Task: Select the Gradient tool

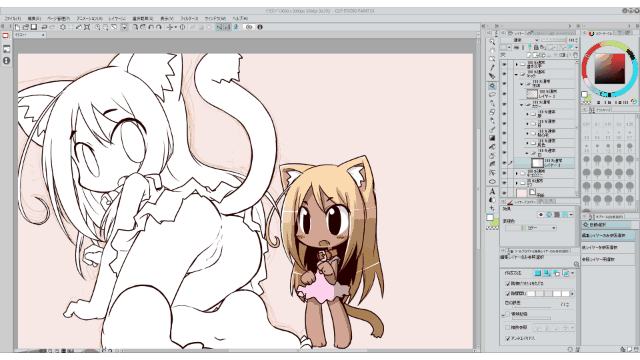Action: pos(492,138)
